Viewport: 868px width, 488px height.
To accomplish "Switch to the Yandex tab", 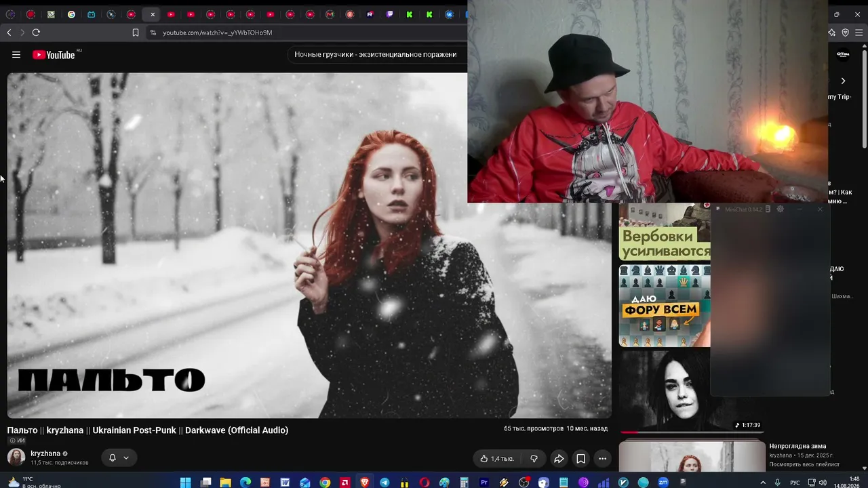I will pos(350,14).
